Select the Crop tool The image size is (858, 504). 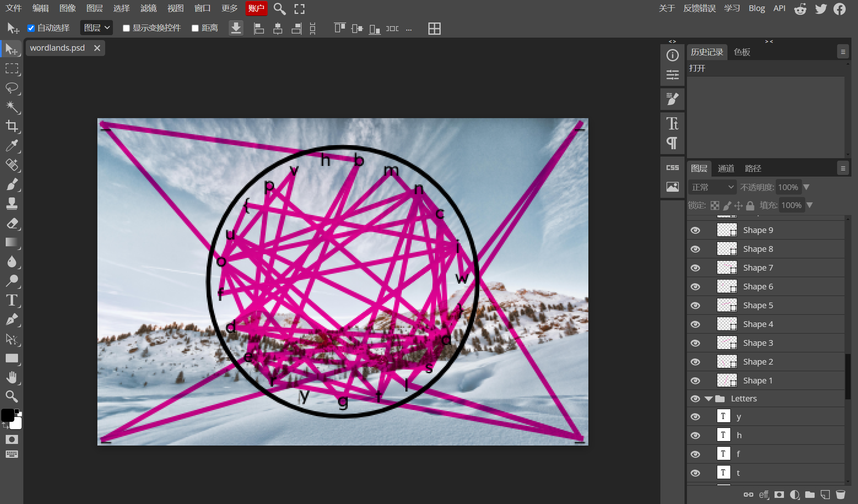tap(12, 126)
